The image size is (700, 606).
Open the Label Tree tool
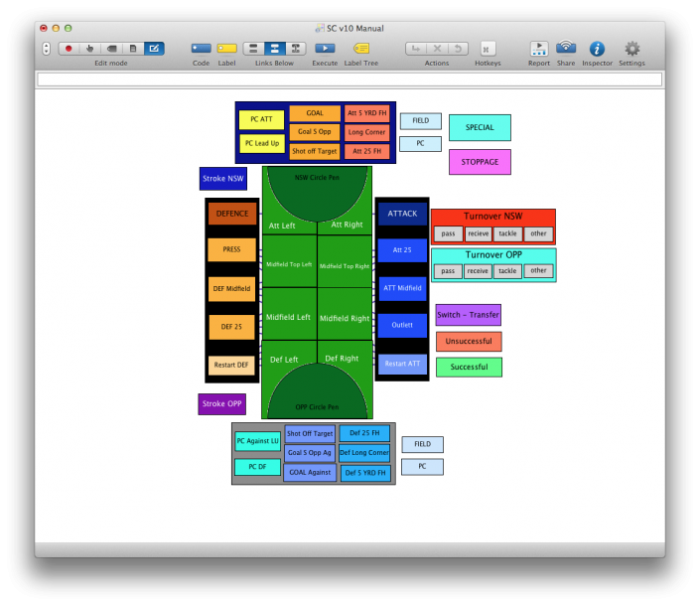[x=360, y=48]
